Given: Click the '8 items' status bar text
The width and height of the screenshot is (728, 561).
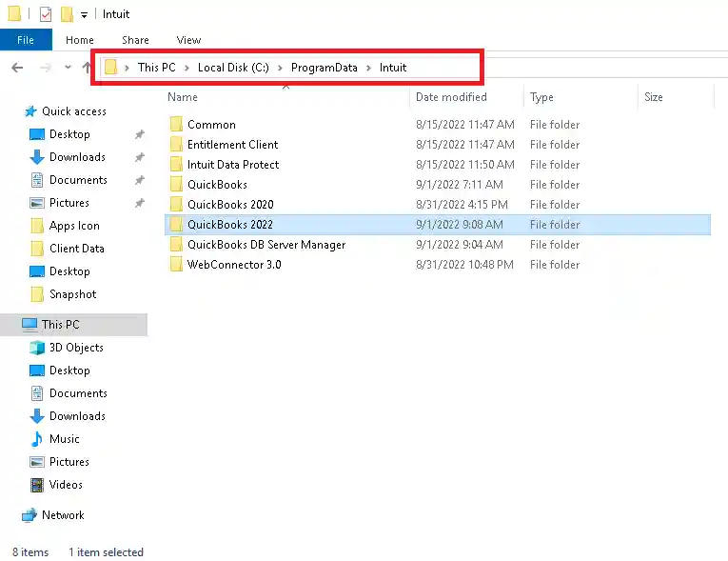Looking at the screenshot, I should coord(30,552).
